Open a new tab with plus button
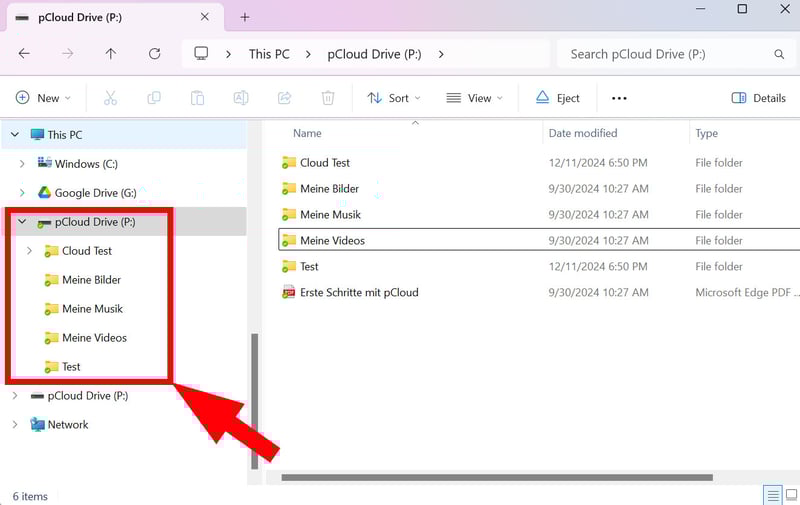The height and width of the screenshot is (505, 800). point(245,17)
